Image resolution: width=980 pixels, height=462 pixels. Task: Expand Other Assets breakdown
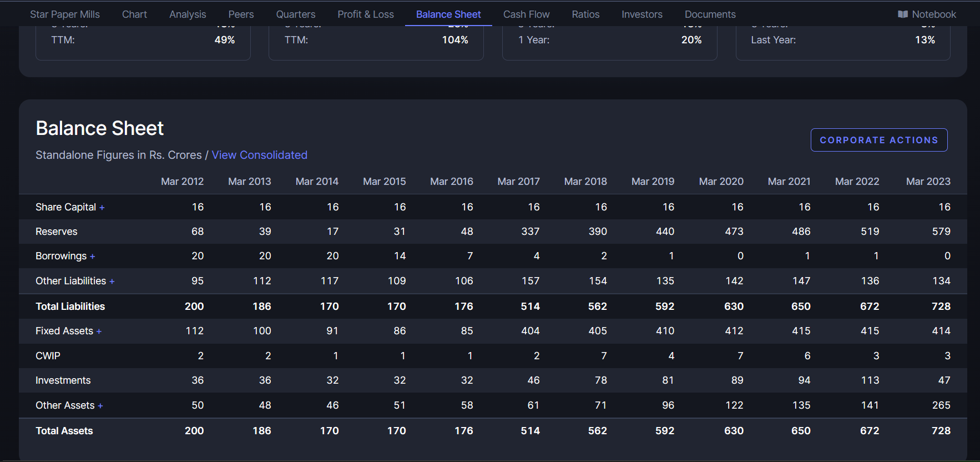[100, 406]
